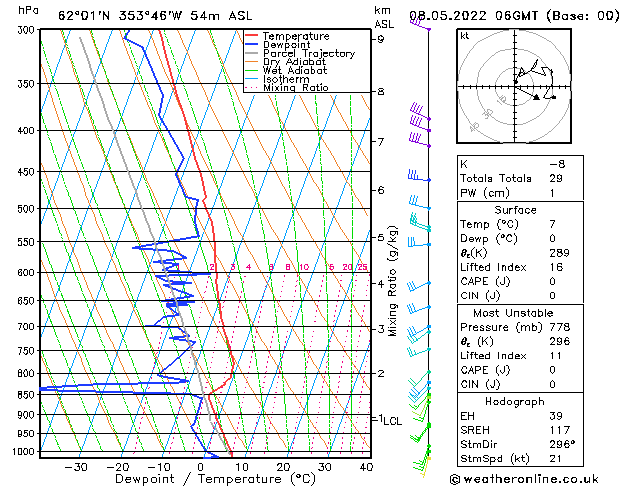The image size is (629, 486).
Task: Click the K index value -8
Action: [x=557, y=164]
